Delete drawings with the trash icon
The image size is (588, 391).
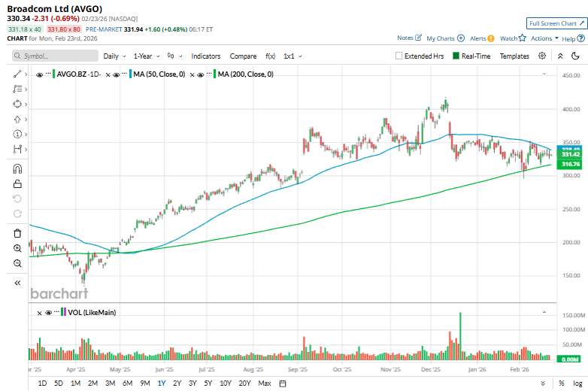click(17, 234)
